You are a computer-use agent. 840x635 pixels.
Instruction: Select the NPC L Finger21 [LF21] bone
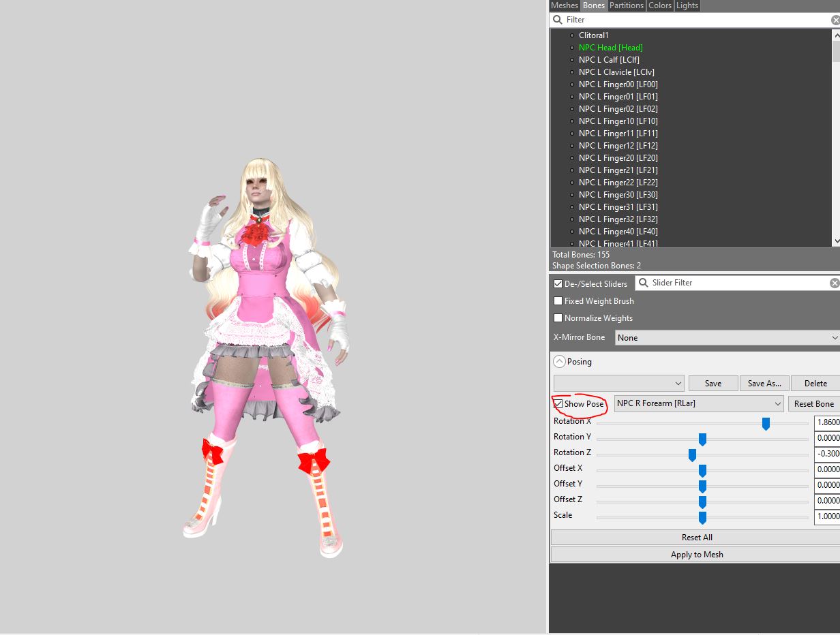pos(618,170)
